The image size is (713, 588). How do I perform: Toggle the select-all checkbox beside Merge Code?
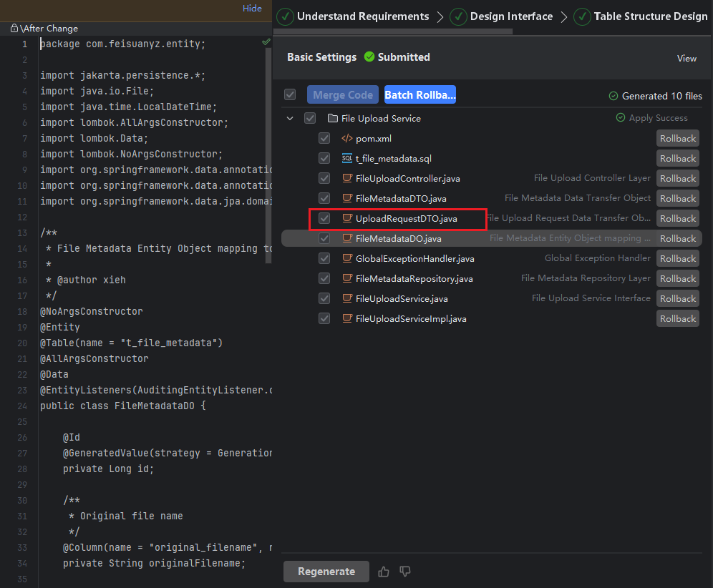coord(290,94)
